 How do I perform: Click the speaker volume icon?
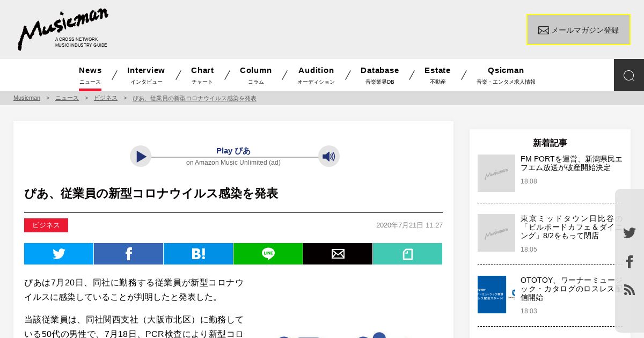click(x=329, y=156)
